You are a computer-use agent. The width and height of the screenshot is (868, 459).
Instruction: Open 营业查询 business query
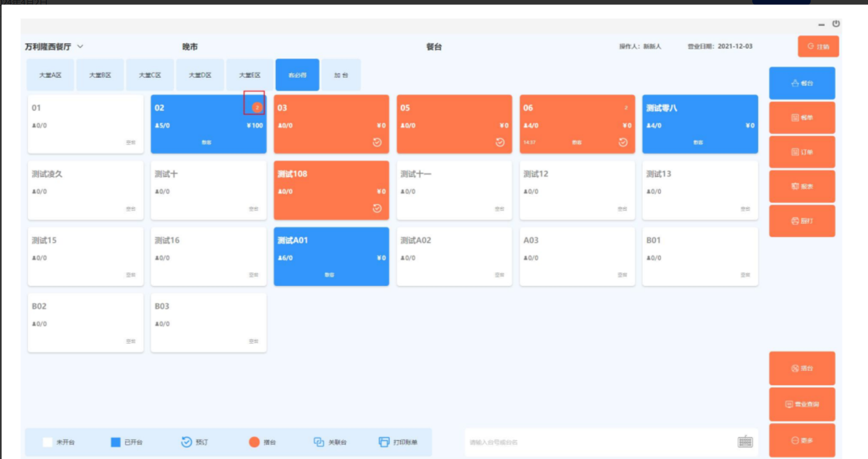point(802,404)
